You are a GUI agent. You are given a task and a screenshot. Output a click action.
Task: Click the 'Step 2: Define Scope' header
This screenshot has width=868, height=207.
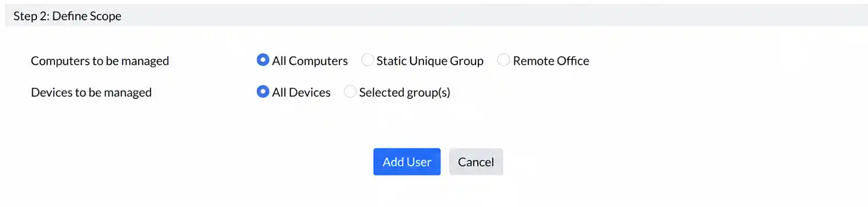(x=68, y=16)
